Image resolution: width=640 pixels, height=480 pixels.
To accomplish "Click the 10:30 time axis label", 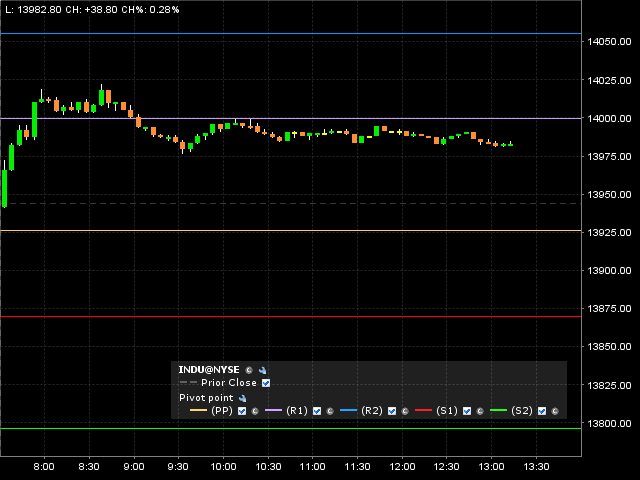I will pos(268,467).
